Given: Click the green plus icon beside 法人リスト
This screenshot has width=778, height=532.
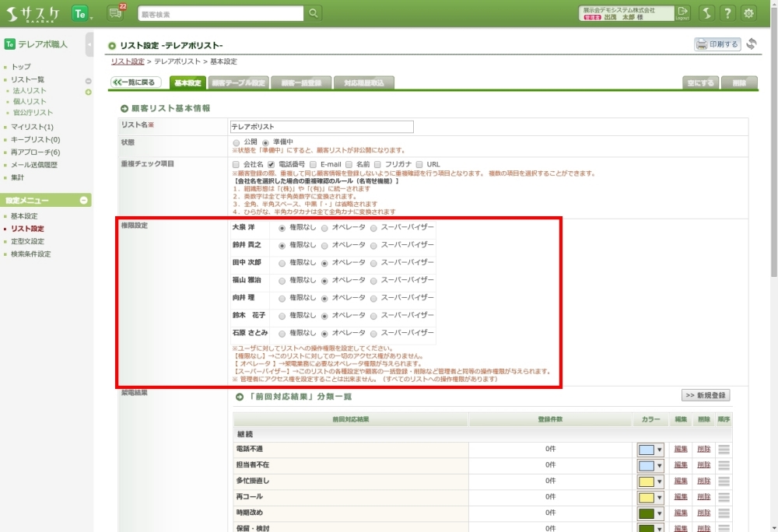Looking at the screenshot, I should [x=88, y=93].
